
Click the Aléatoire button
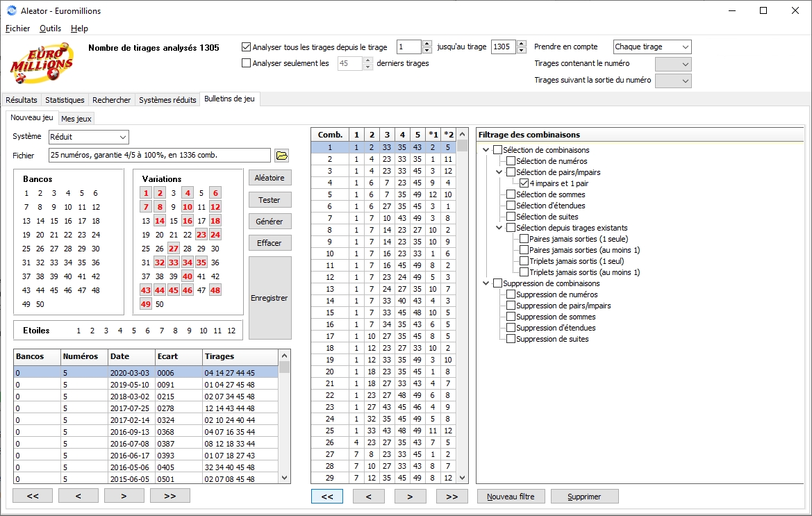[270, 178]
